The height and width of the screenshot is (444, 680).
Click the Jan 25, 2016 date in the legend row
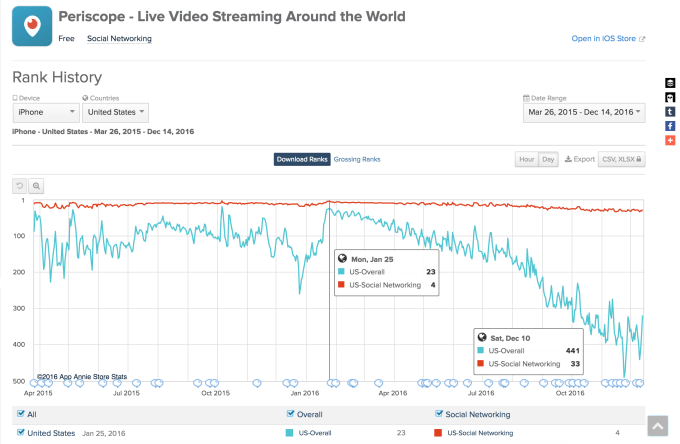[104, 433]
